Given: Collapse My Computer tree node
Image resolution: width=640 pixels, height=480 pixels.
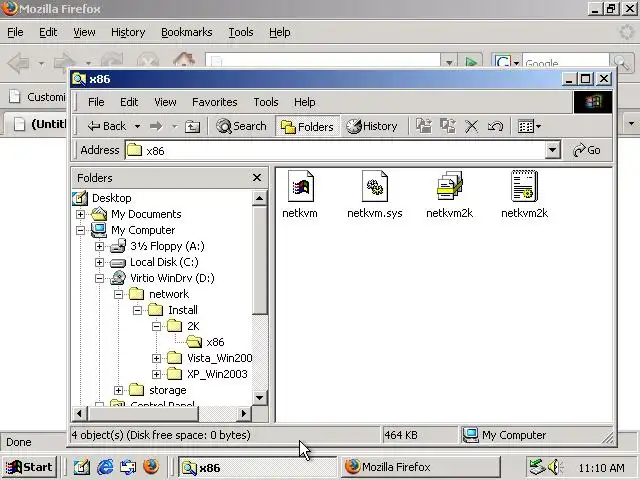Looking at the screenshot, I should pyautogui.click(x=80, y=230).
